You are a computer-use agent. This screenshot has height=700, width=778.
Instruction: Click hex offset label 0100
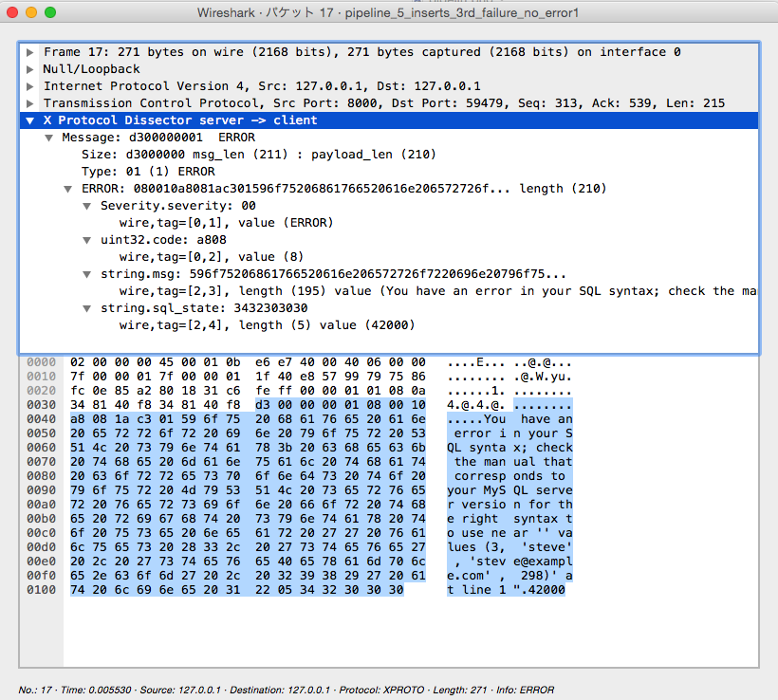(x=41, y=590)
